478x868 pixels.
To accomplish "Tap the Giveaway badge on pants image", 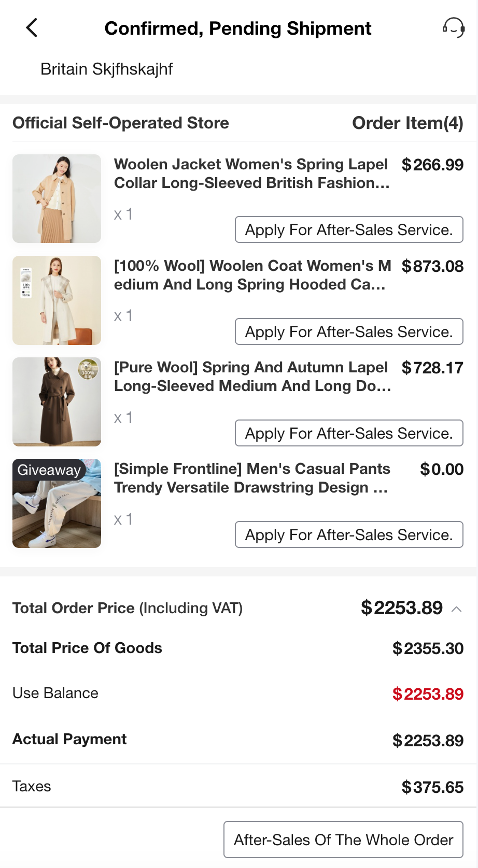I will click(49, 470).
